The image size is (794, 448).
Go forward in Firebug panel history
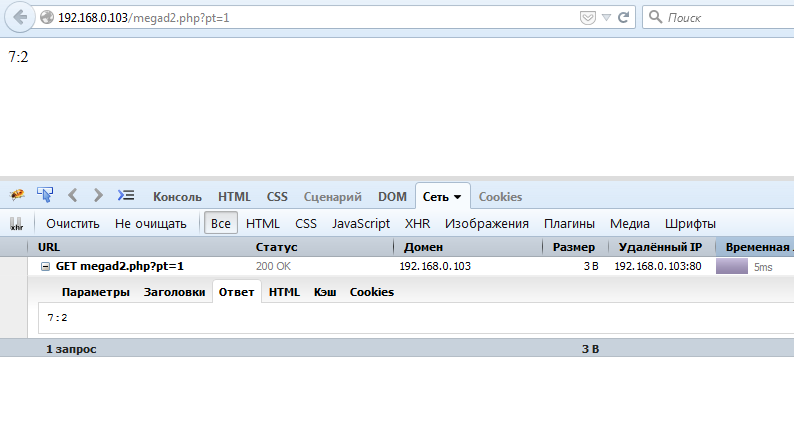click(98, 196)
